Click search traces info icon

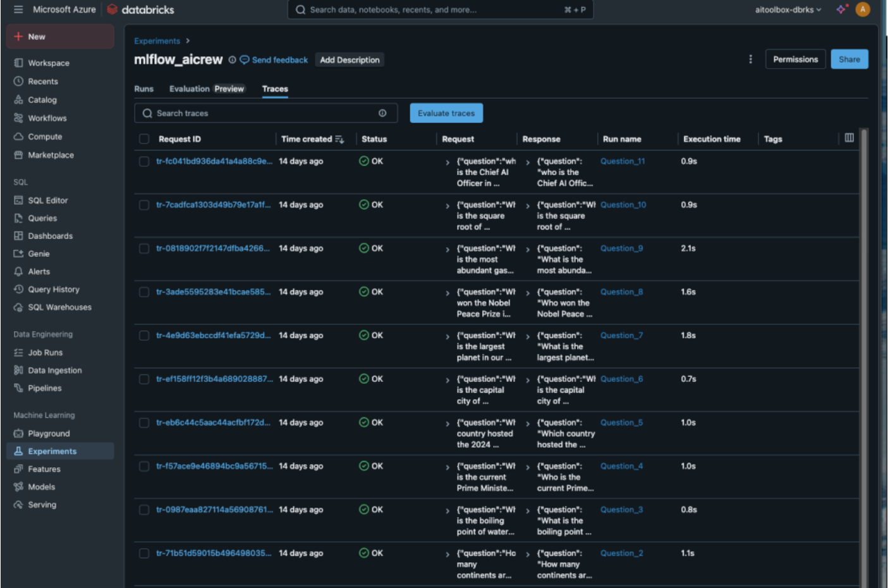(382, 113)
